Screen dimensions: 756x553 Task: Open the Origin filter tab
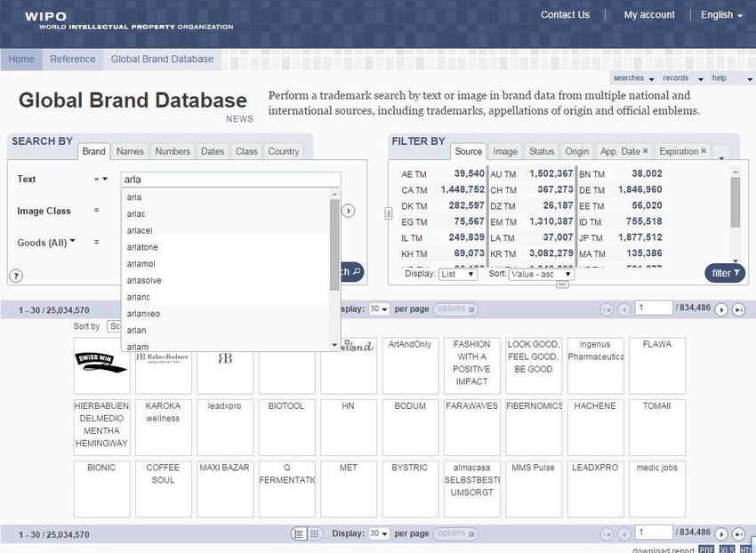pos(577,151)
